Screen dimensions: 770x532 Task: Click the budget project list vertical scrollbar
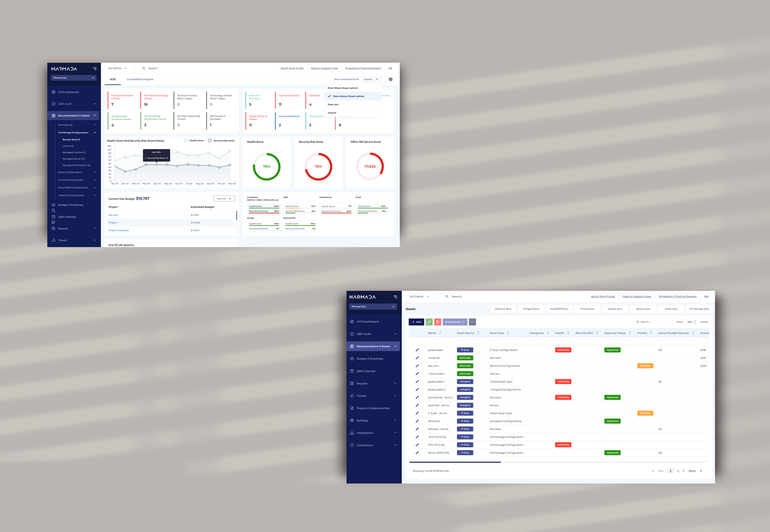tap(236, 215)
